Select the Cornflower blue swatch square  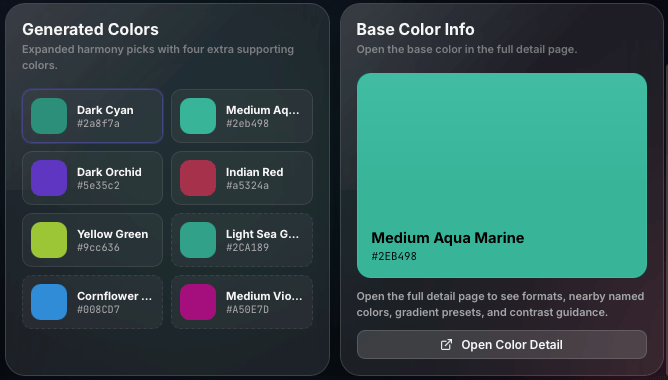click(49, 302)
